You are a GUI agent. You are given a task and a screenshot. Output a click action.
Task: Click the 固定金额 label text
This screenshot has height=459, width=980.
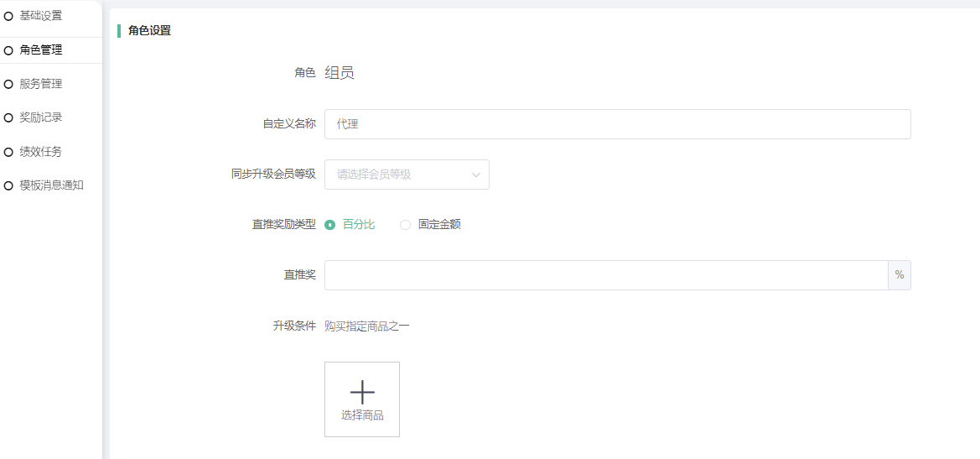439,225
